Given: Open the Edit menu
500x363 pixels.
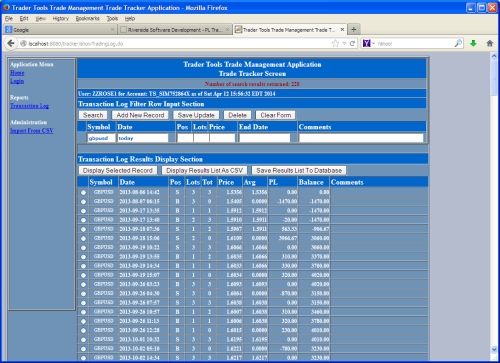Looking at the screenshot, I should pos(24,18).
